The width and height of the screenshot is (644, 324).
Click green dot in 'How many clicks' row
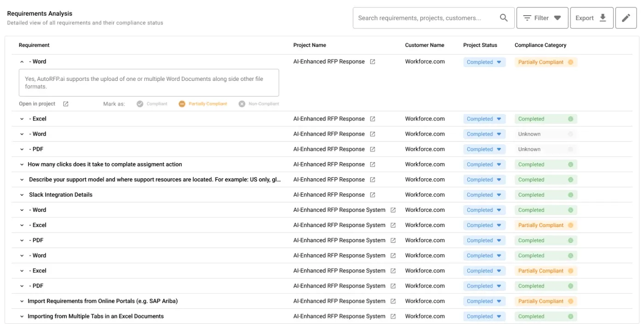click(x=570, y=165)
